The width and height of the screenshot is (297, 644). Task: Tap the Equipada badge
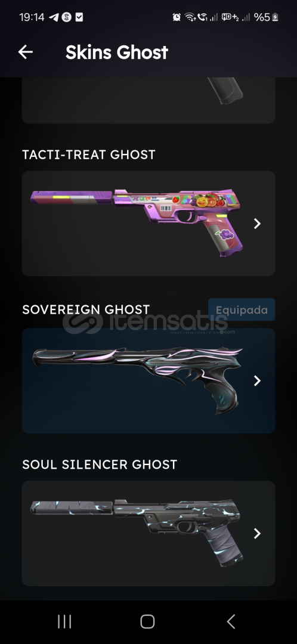tap(242, 309)
